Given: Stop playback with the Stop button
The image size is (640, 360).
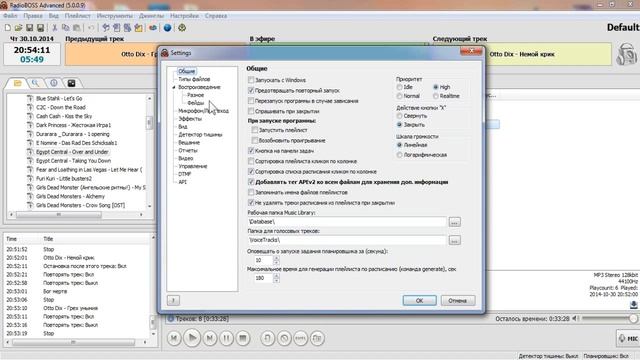Looking at the screenshot, I should pos(243,338).
